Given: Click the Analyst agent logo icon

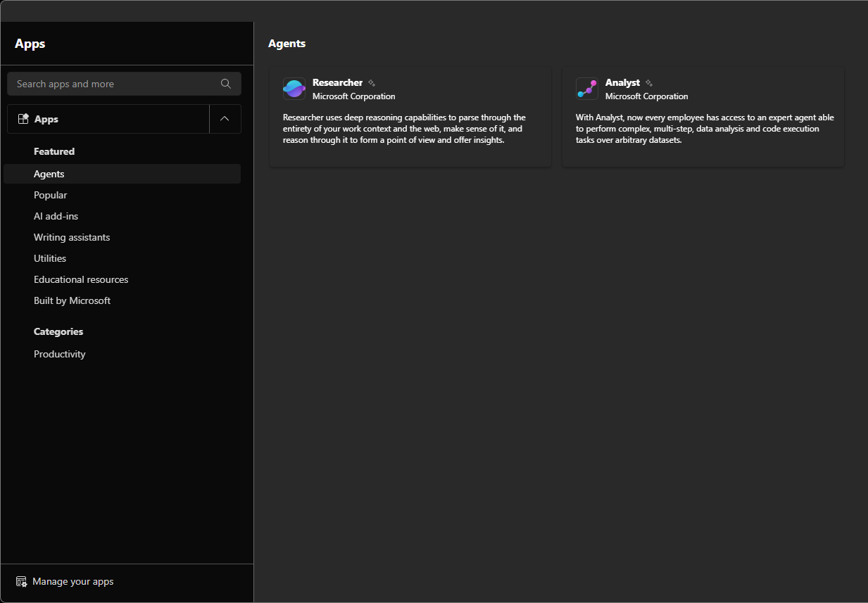Looking at the screenshot, I should (587, 89).
